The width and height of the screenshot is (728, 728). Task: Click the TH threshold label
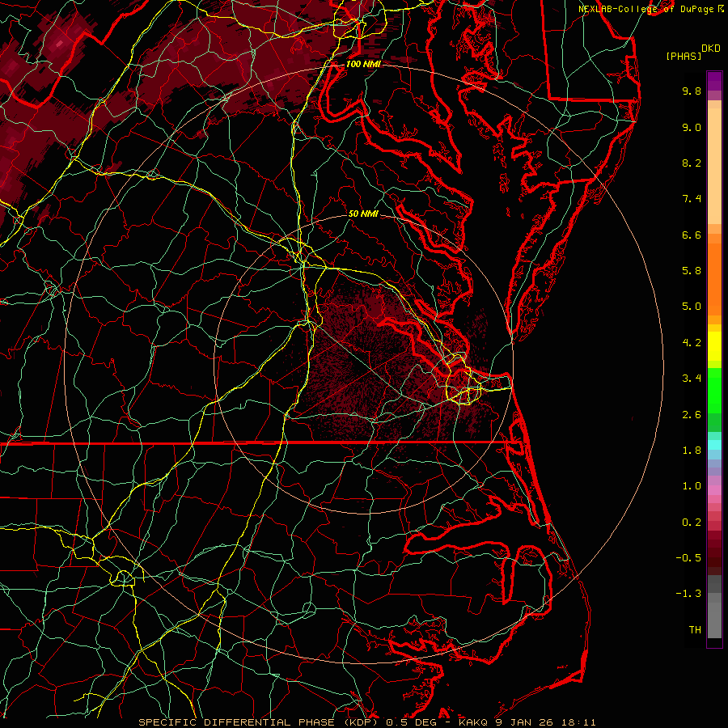pos(695,630)
